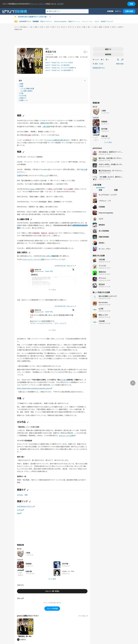Viewport: 138px width, 644px height.
Task: Open pixivで「木古おうみ」の小説を読む link
Action: (x=58, y=65)
